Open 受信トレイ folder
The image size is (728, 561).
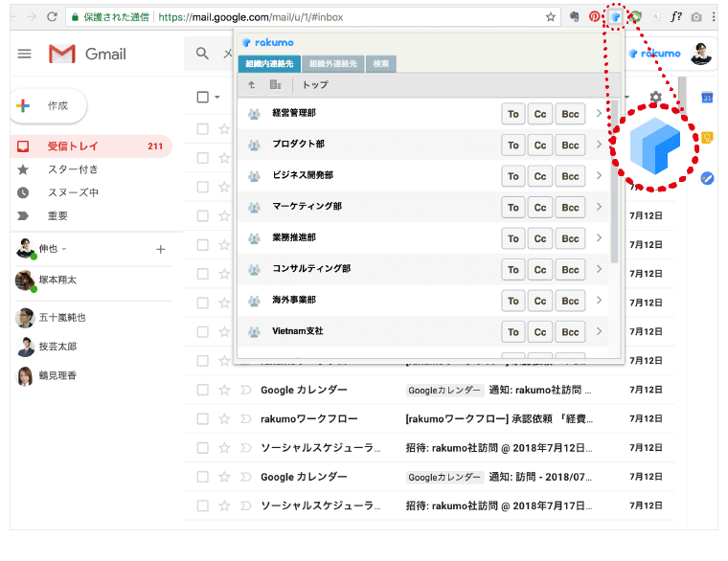point(91,146)
